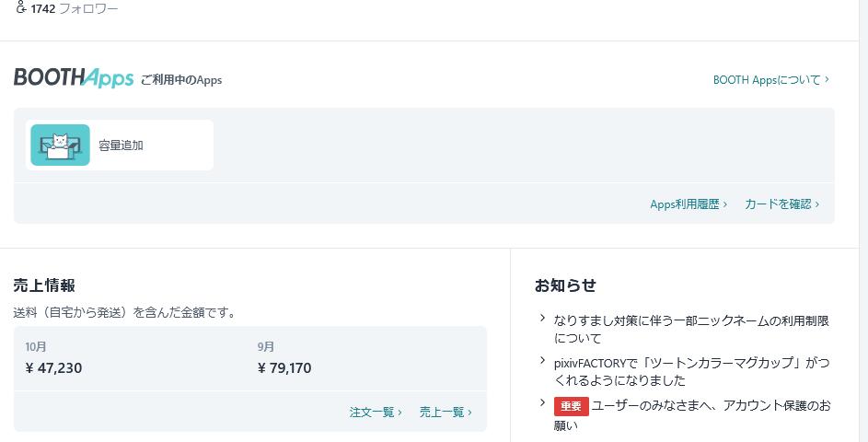Click the 1742 フォロワー follower count

click(x=74, y=8)
